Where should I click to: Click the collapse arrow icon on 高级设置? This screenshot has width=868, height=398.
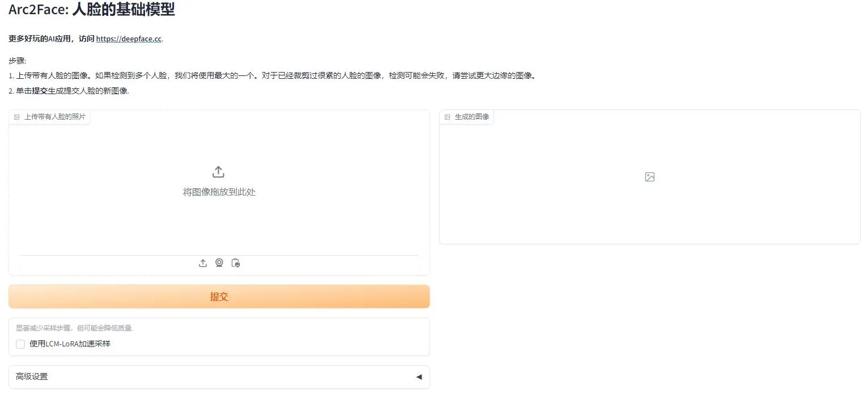(x=419, y=376)
